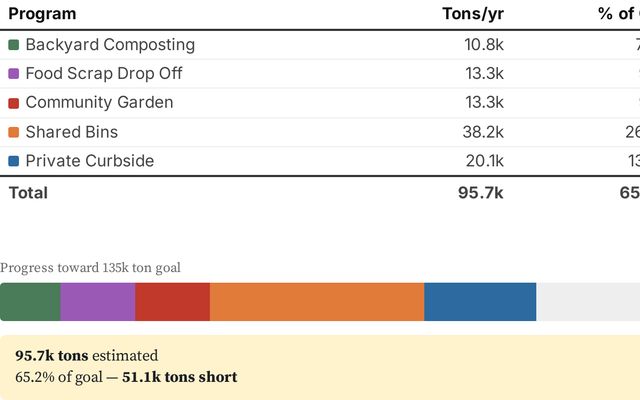
Task: Click the unfilled gray end of progress bar
Action: [x=588, y=302]
